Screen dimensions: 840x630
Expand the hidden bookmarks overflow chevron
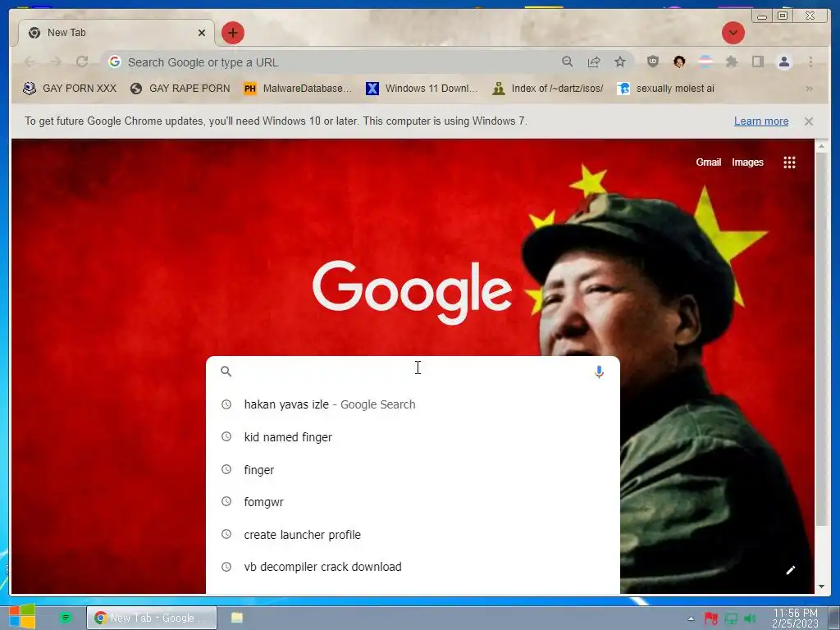pyautogui.click(x=809, y=89)
